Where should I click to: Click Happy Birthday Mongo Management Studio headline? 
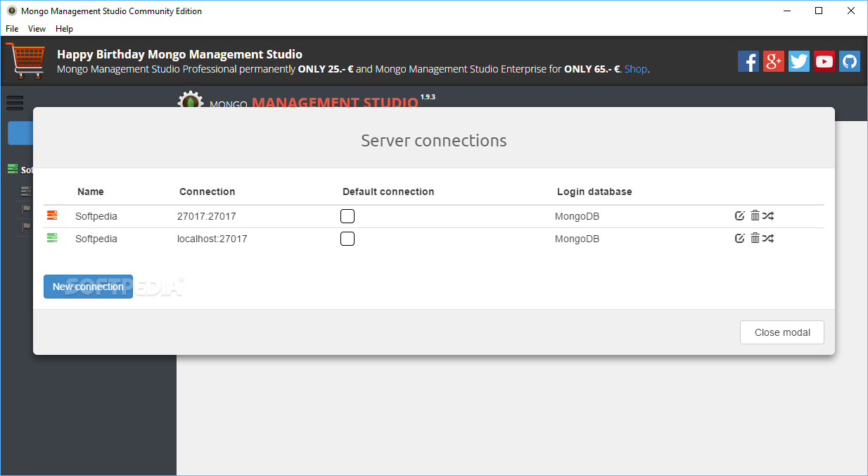click(179, 54)
